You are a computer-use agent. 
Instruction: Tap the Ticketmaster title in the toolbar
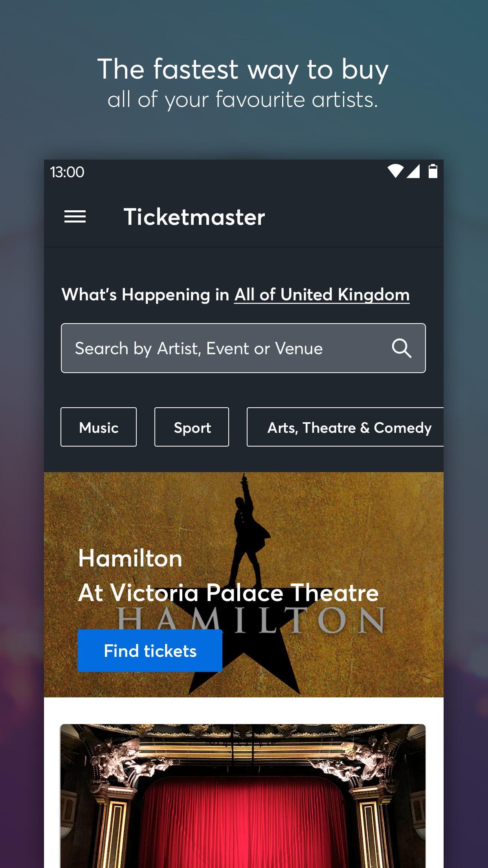pyautogui.click(x=194, y=217)
